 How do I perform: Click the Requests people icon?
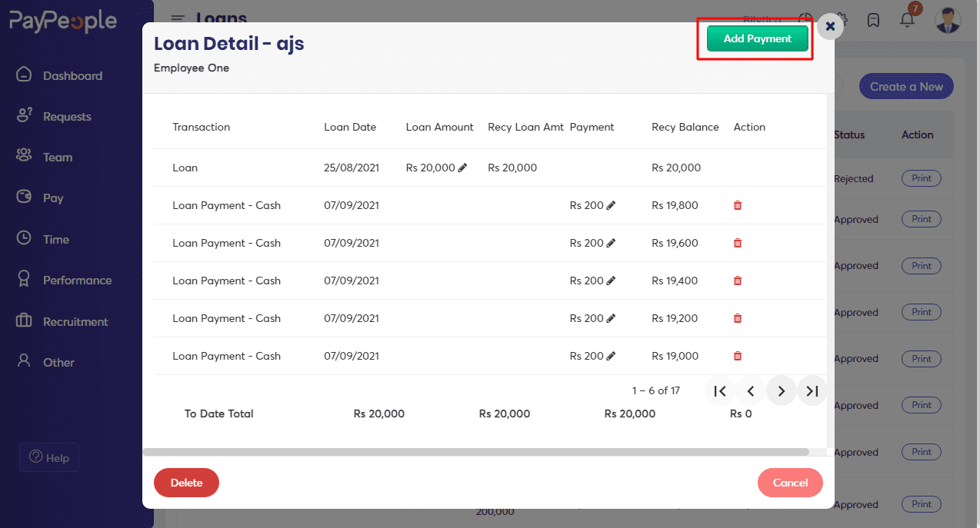point(24,115)
